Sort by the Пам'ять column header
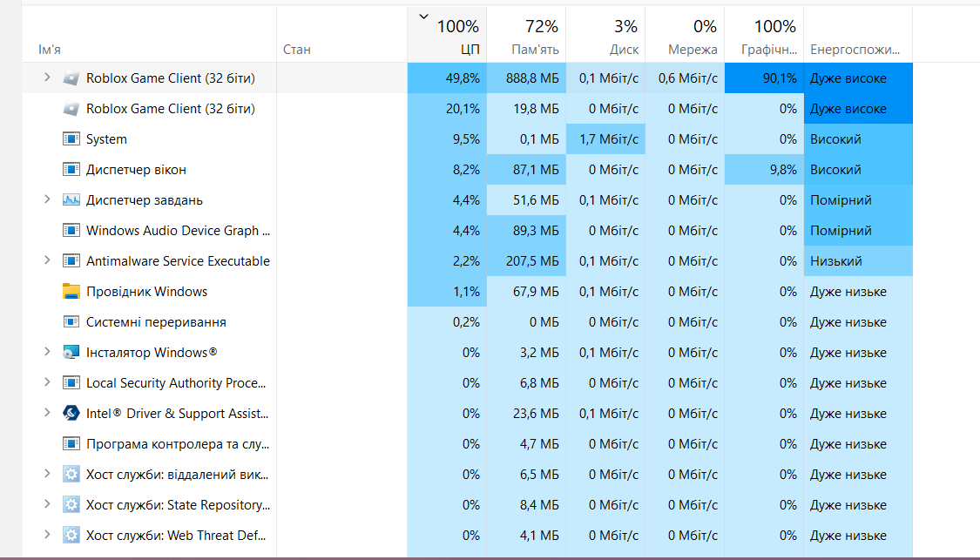Image resolution: width=980 pixels, height=560 pixels. (x=526, y=35)
